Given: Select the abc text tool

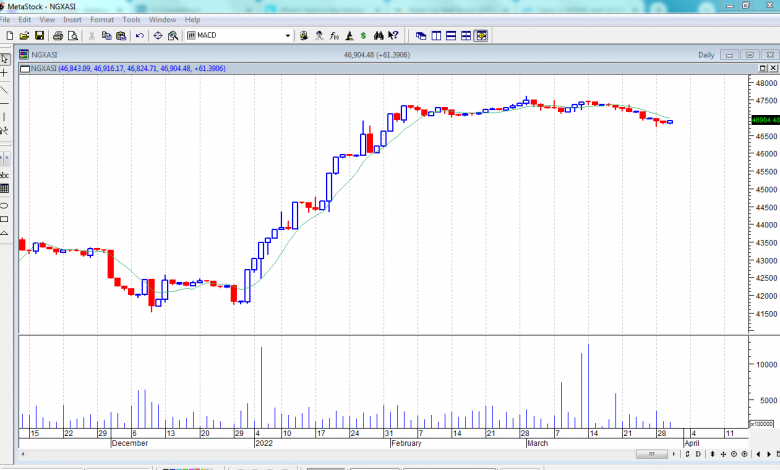Looking at the screenshot, I should (x=4, y=175).
